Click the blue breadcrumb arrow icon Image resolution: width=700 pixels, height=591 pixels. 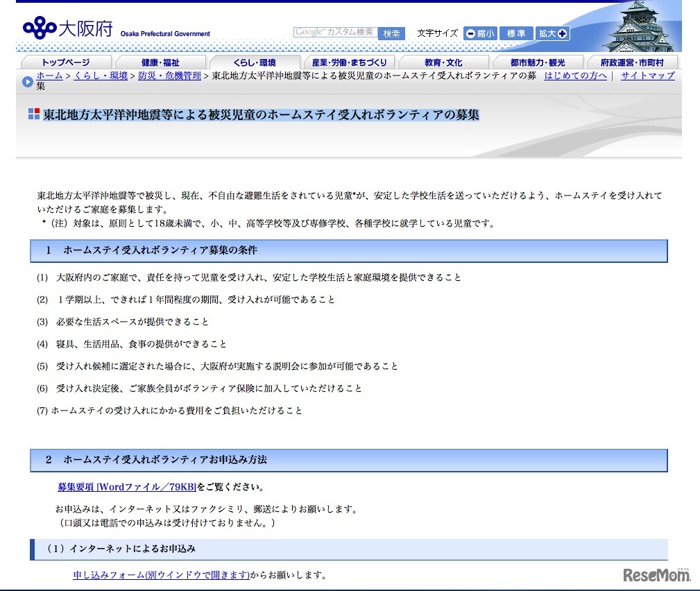[28, 81]
